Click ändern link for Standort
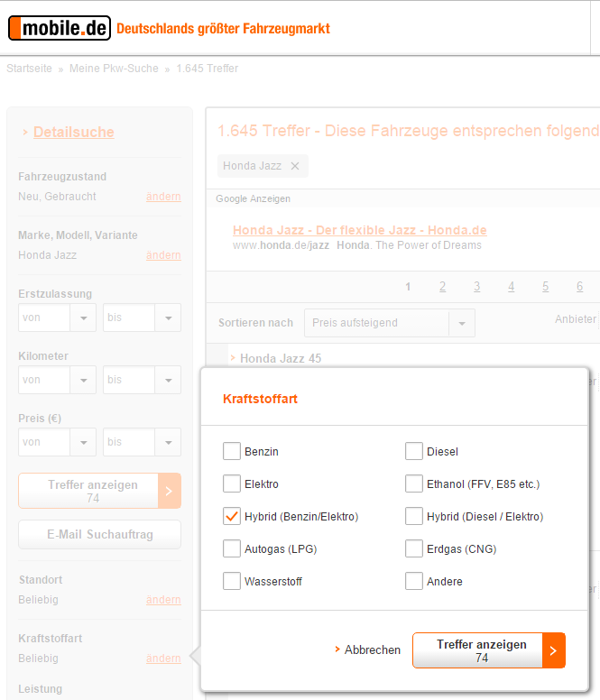The width and height of the screenshot is (600, 700). [163, 600]
